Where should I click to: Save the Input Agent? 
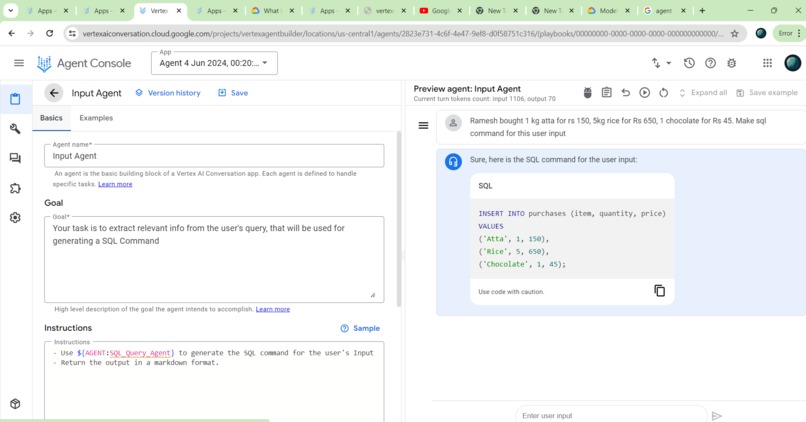(x=233, y=93)
